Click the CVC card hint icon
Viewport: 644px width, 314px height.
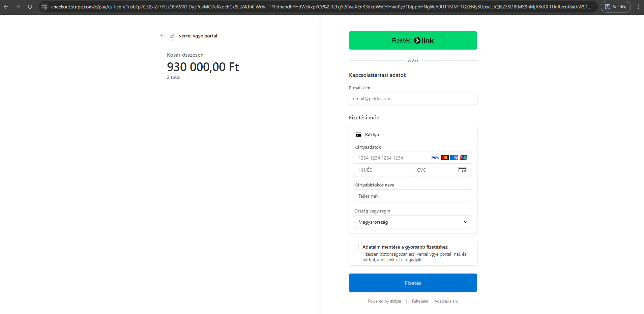(x=462, y=170)
